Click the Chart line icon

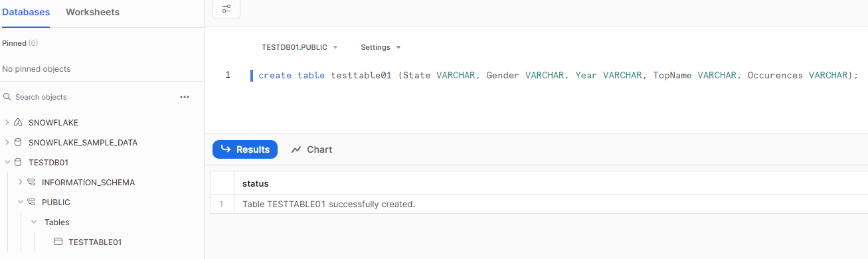pos(296,149)
